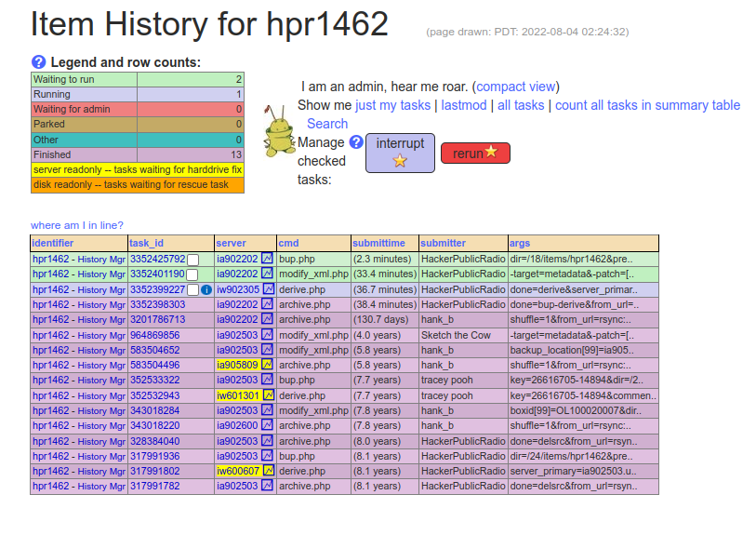This screenshot has height=535, width=756.
Task: Open the Search link
Action: [327, 124]
